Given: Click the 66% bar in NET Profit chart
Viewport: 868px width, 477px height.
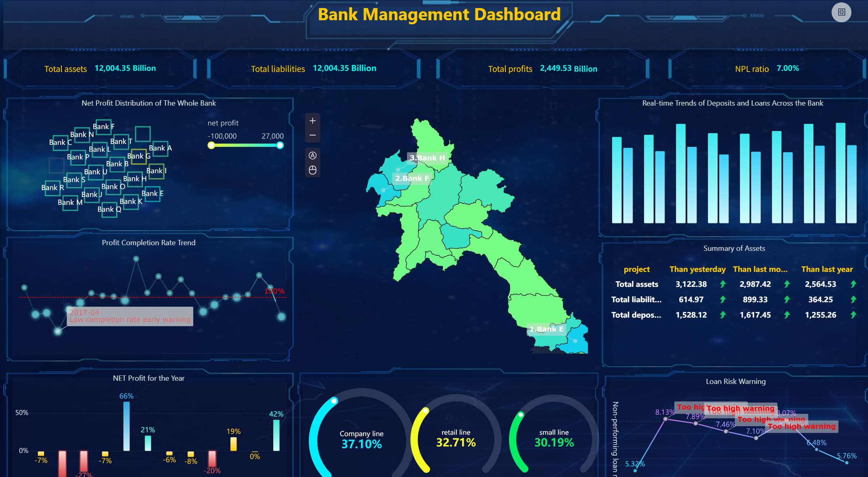Looking at the screenshot, I should [x=127, y=426].
